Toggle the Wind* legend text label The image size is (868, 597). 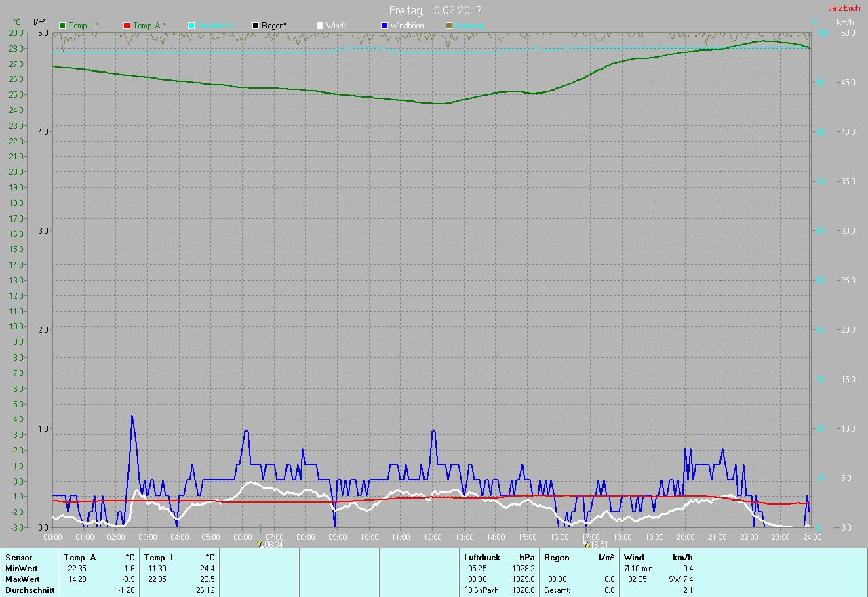(x=336, y=26)
